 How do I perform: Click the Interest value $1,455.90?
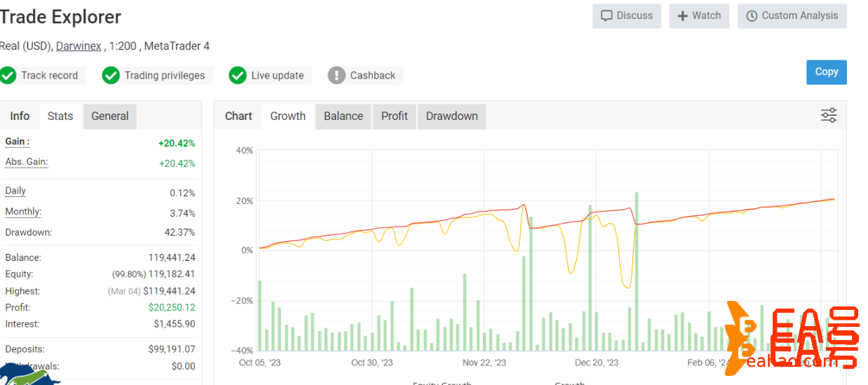point(175,324)
